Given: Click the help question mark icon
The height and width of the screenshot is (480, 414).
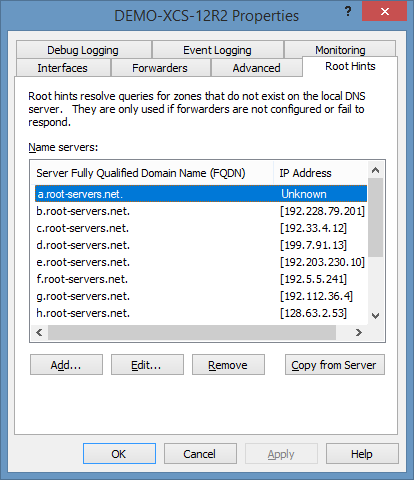Looking at the screenshot, I should (348, 12).
